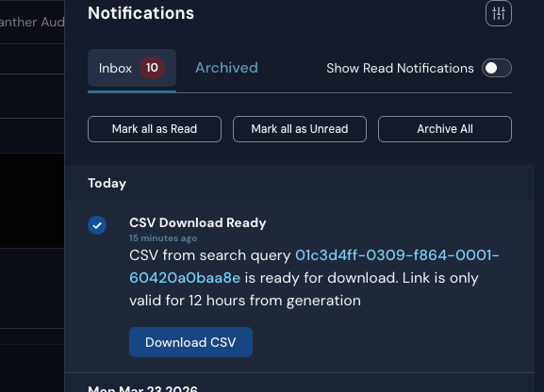The height and width of the screenshot is (392, 544).
Task: Click the partially hidden Panther Audit text
Action: click(x=32, y=23)
